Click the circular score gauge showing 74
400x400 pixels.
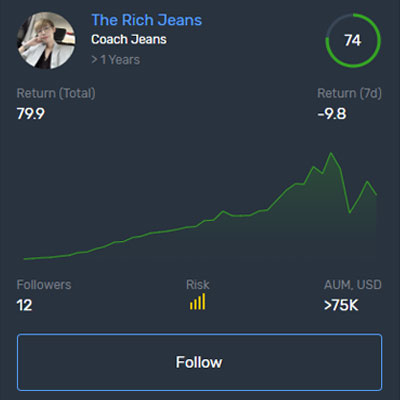pos(353,40)
